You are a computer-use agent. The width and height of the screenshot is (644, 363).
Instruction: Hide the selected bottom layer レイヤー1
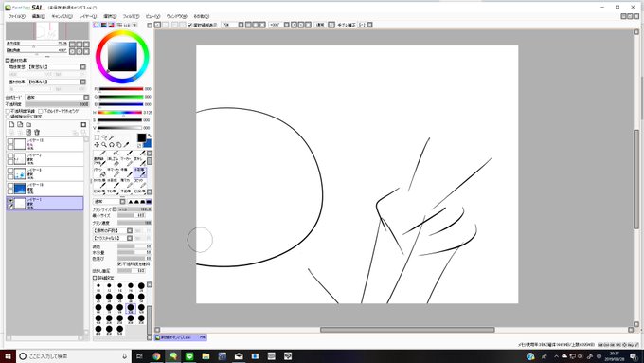[10, 201]
